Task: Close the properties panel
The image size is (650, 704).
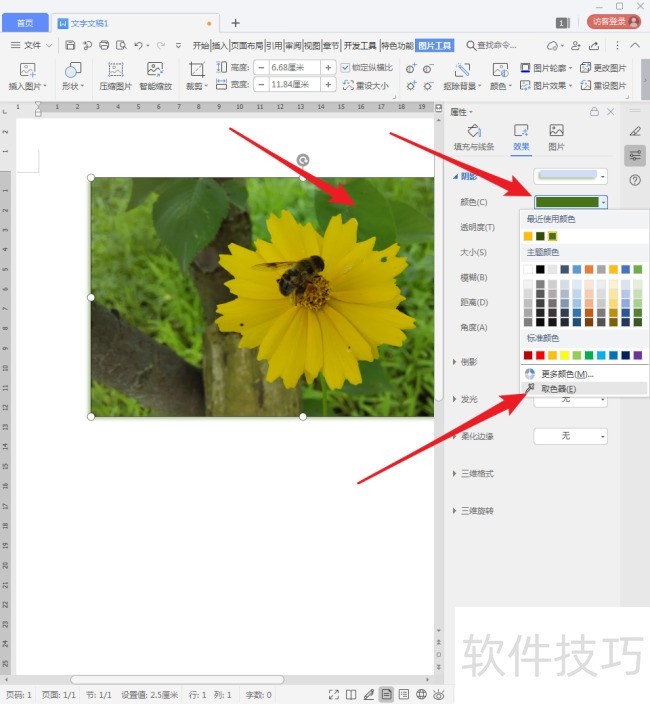Action: click(611, 112)
